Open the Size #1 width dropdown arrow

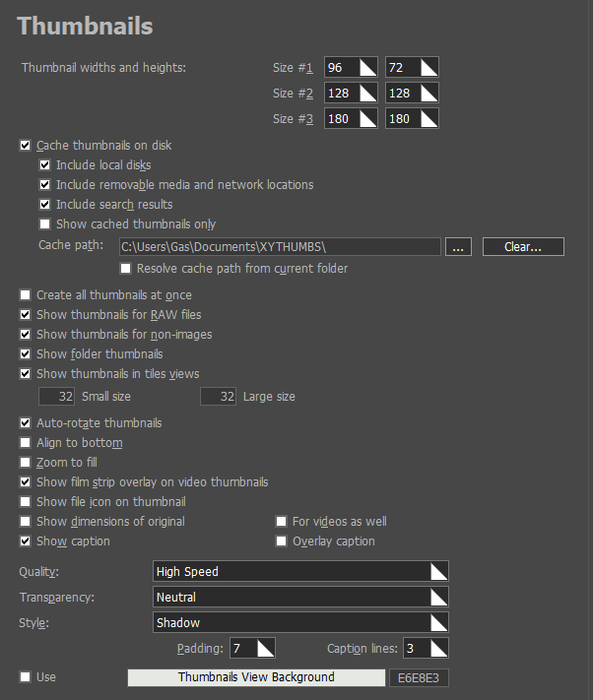click(366, 68)
